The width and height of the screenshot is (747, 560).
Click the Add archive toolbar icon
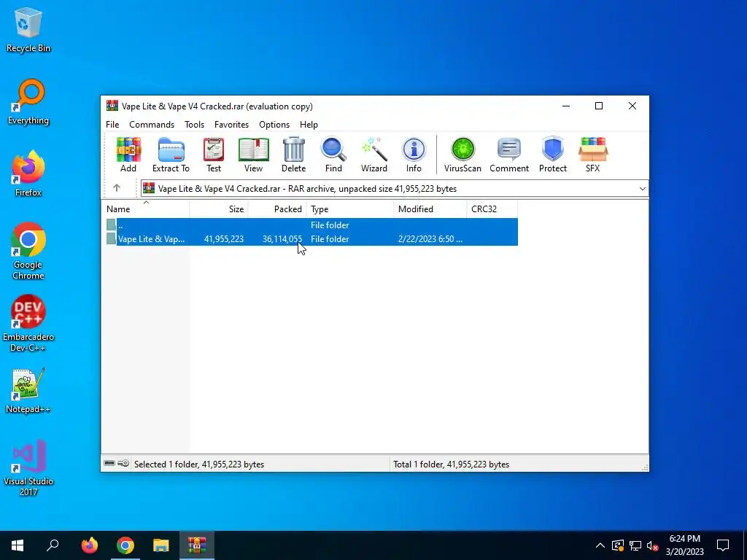pyautogui.click(x=128, y=155)
